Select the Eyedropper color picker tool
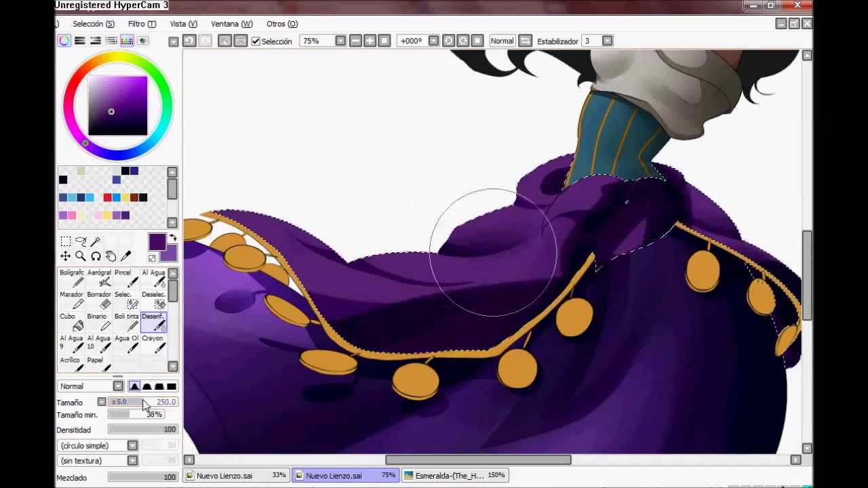868x488 pixels. point(125,256)
